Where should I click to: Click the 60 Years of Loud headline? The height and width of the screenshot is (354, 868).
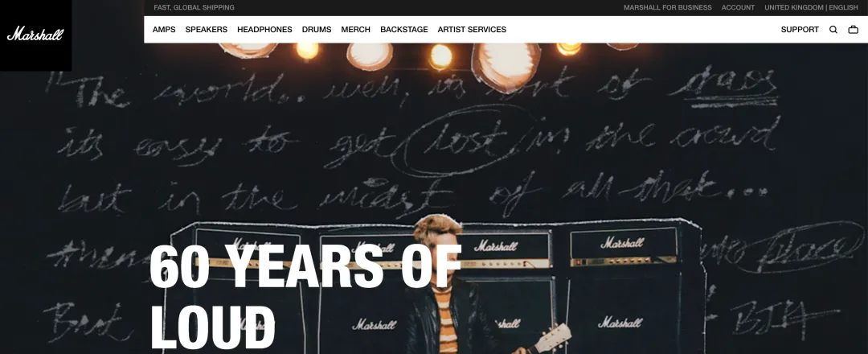coord(305,296)
